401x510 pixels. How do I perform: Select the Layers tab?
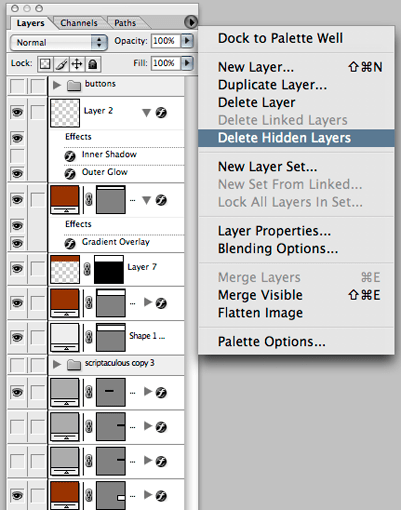tap(30, 23)
